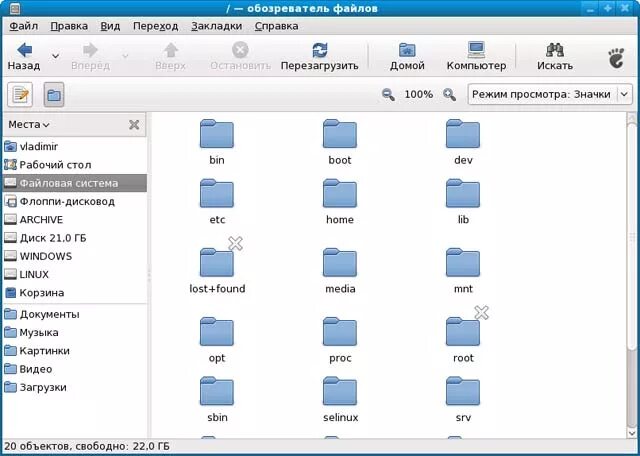
Task: Open the Картинки bookmark
Action: point(74,351)
